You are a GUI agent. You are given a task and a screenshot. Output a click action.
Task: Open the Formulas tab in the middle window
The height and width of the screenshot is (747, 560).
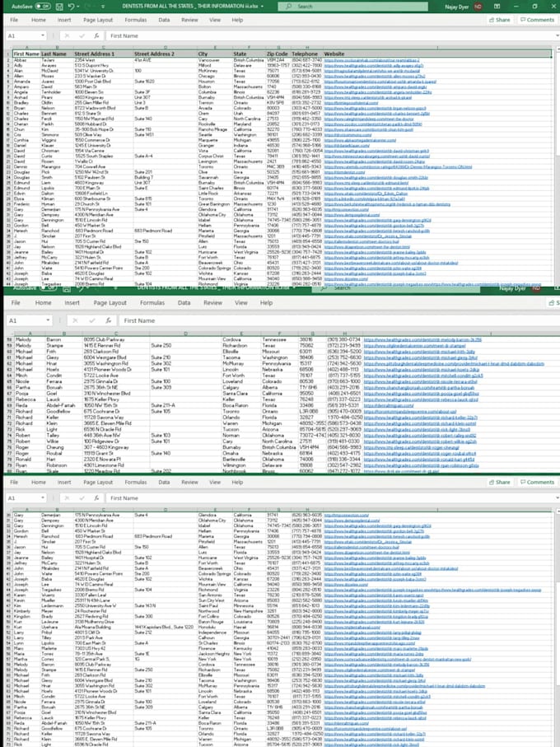tap(153, 302)
